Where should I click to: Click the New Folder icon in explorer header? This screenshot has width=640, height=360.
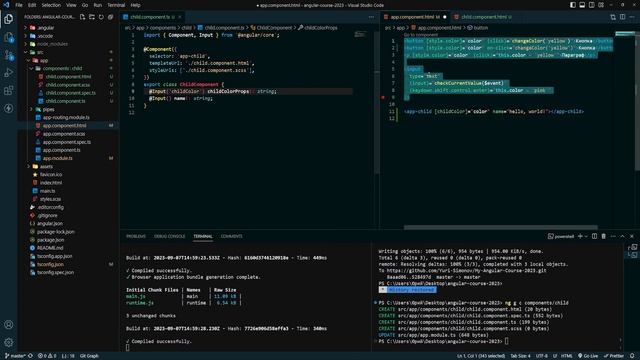coord(92,17)
